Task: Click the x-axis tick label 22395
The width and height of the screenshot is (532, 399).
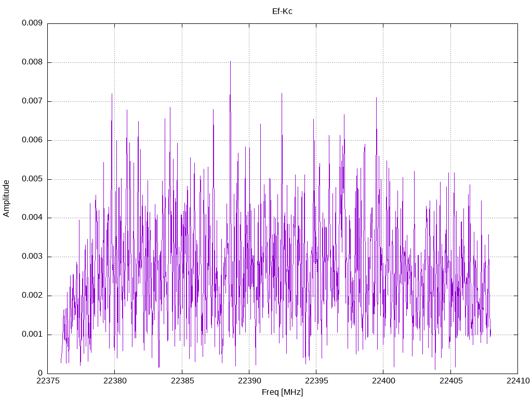Action: point(316,381)
